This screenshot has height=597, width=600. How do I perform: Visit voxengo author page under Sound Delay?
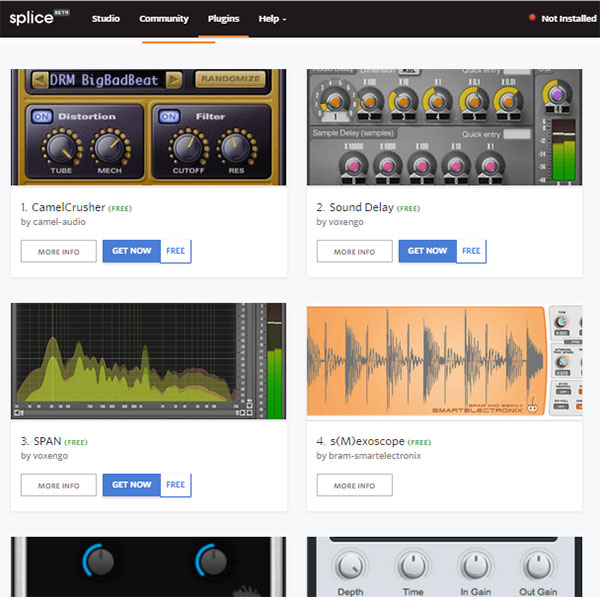point(346,222)
